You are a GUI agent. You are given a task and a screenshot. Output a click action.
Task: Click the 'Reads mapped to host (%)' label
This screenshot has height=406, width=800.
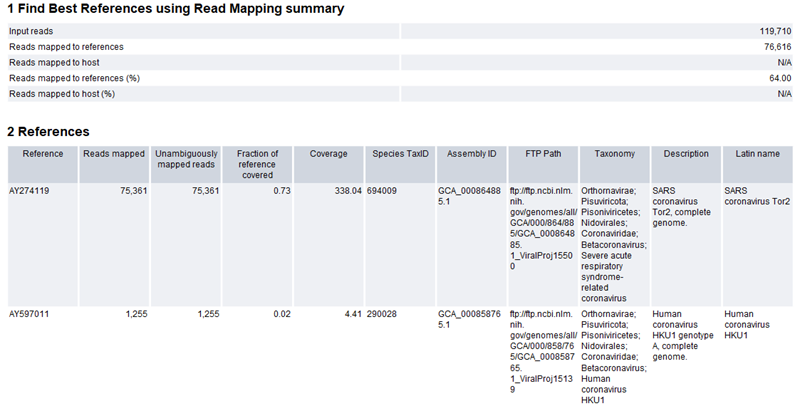point(62,94)
